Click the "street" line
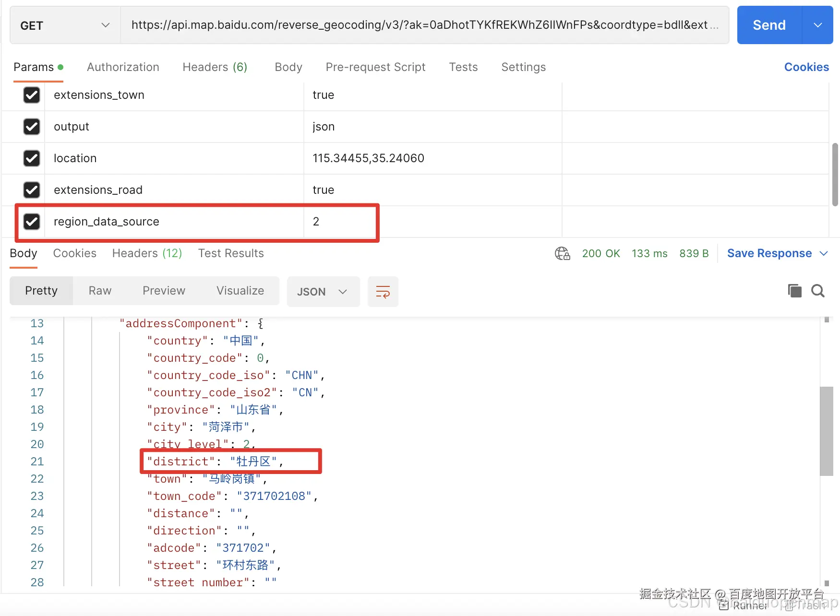 point(214,565)
